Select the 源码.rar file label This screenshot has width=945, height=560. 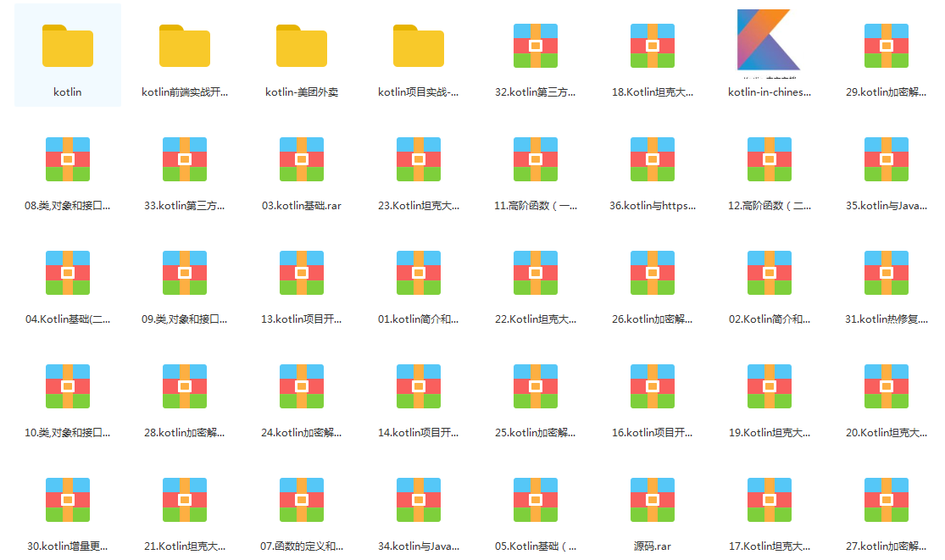pyautogui.click(x=652, y=546)
